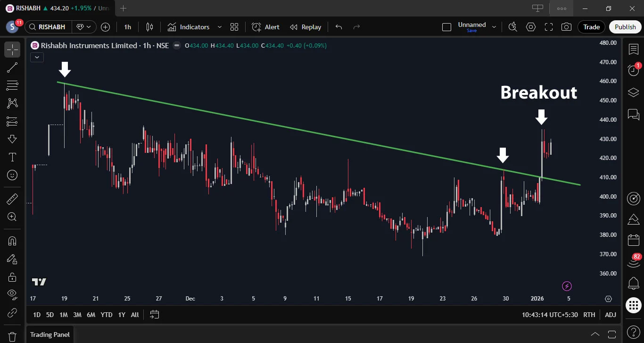The height and width of the screenshot is (343, 644).
Task: Select the 1D date range
Action: 36,315
